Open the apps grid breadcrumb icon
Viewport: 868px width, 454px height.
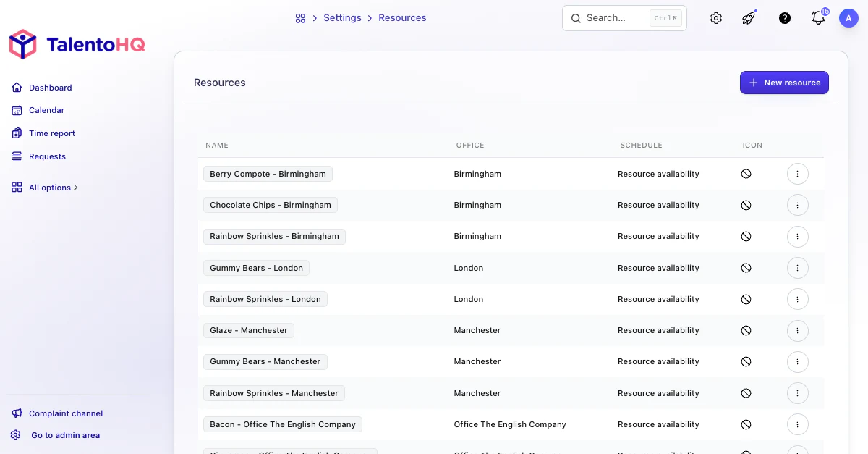pos(300,18)
